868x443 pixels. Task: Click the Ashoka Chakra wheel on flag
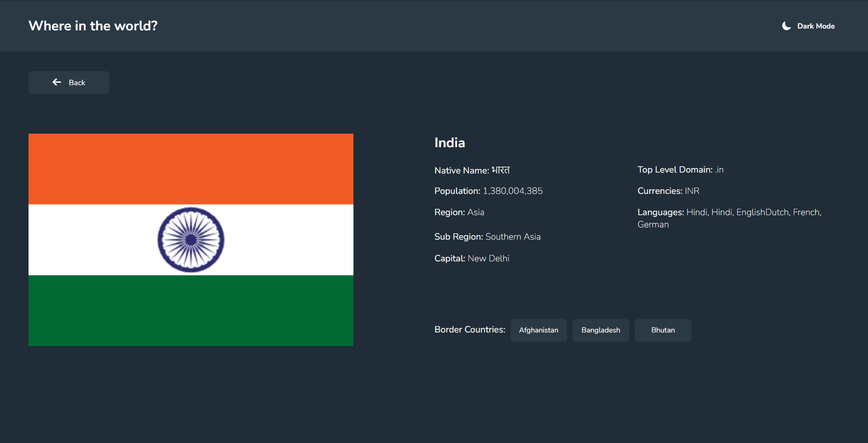point(191,240)
